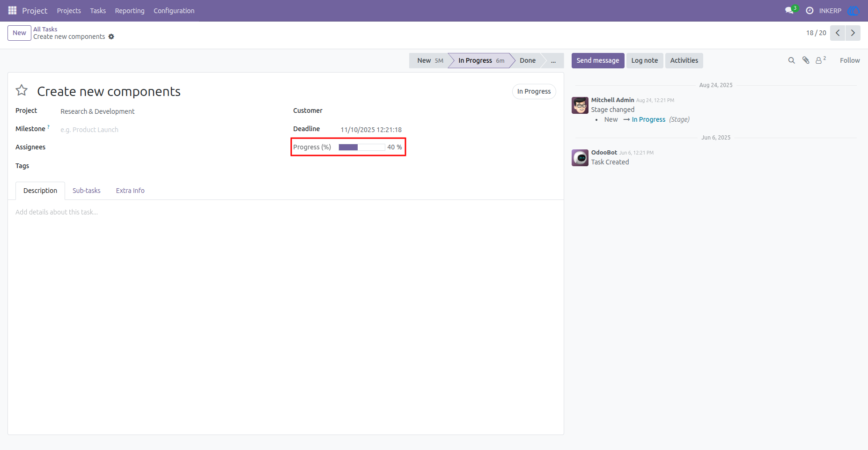Open the In Progress state dropdown

pyautogui.click(x=534, y=91)
